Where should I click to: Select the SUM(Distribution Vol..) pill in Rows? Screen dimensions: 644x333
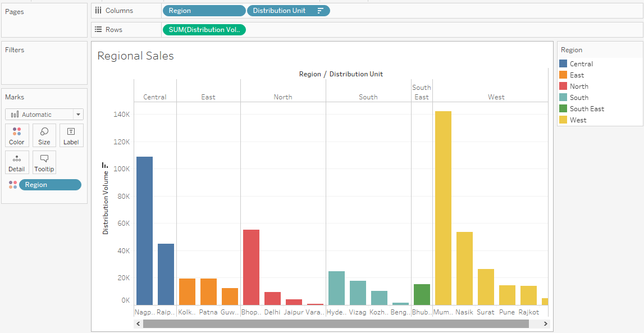204,29
